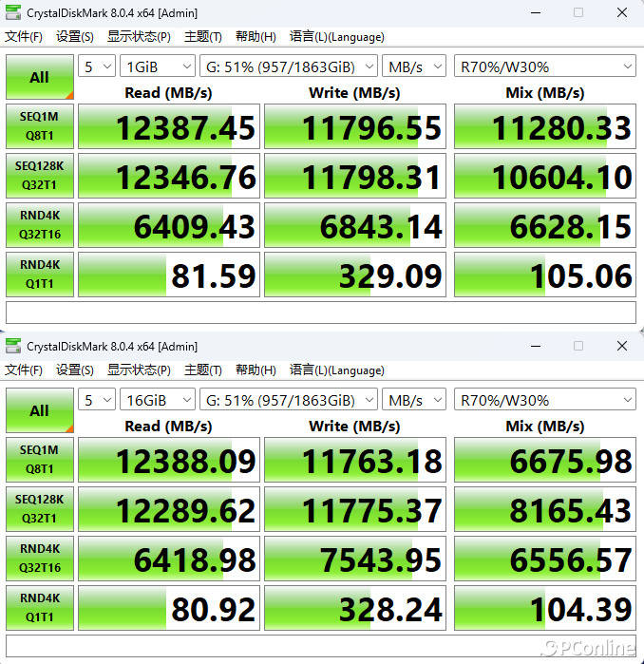Click the CrystalDiskMark icon in bottom window title bar
This screenshot has height=664, width=644.
coord(13,347)
